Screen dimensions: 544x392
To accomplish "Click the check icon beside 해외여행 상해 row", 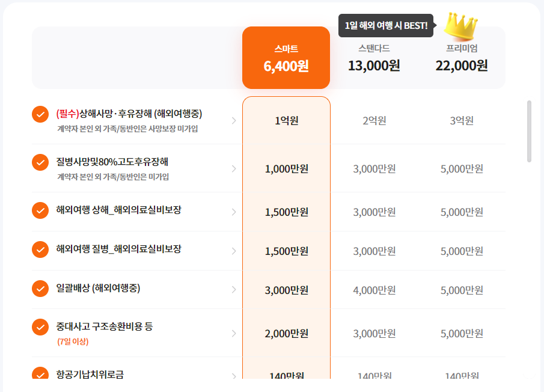I will (x=39, y=212).
